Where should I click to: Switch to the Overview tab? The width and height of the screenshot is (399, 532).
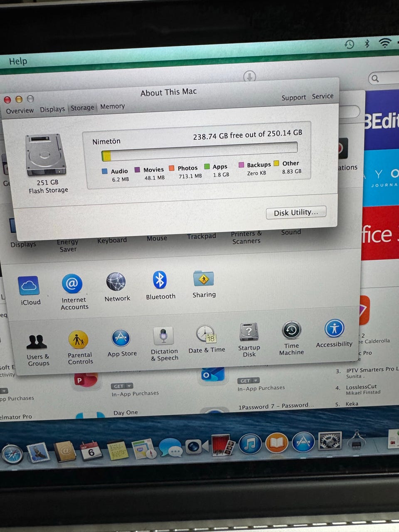(x=20, y=111)
